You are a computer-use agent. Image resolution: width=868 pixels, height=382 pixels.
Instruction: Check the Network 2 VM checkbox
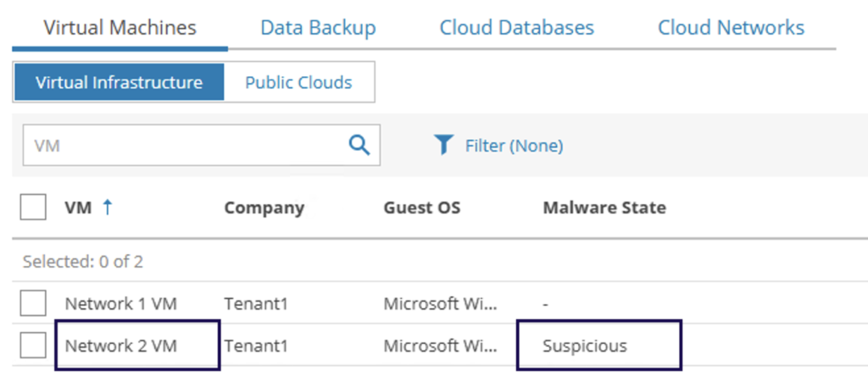click(x=33, y=345)
